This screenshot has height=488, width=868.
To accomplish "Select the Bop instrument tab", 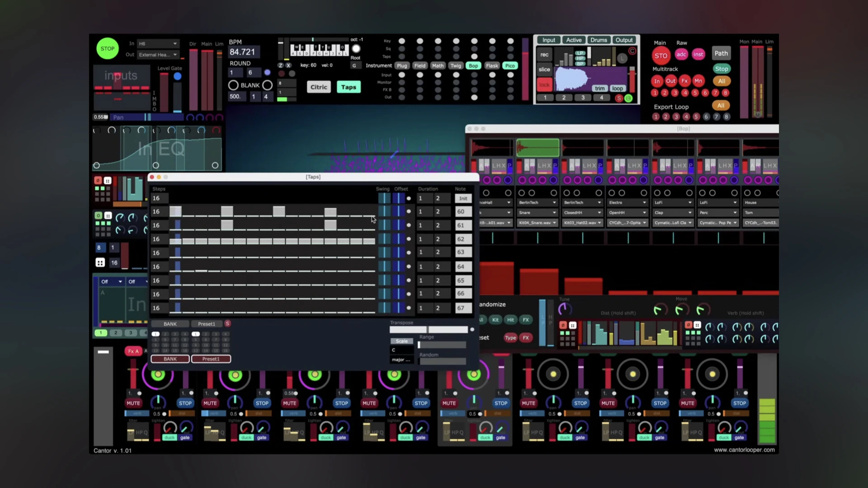I will click(x=473, y=66).
